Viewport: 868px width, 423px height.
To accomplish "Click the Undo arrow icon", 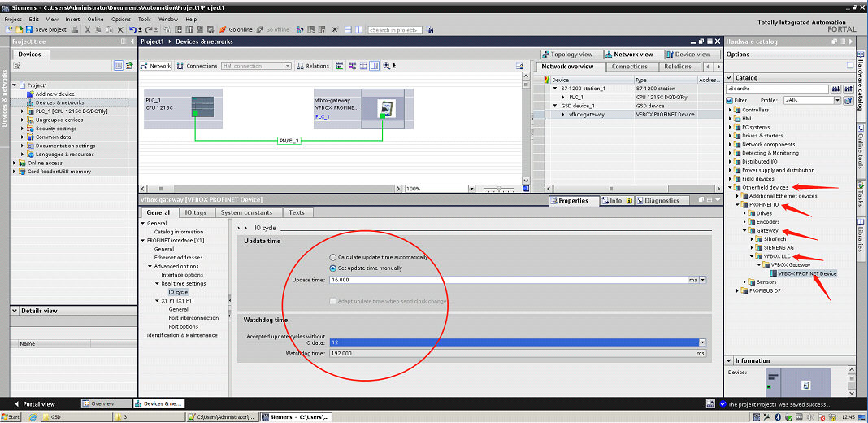I will point(132,29).
